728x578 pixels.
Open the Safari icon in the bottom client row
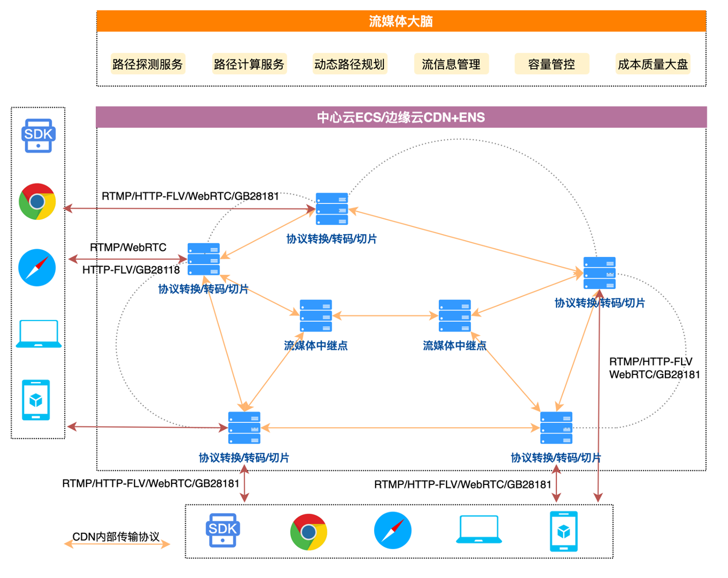[393, 531]
